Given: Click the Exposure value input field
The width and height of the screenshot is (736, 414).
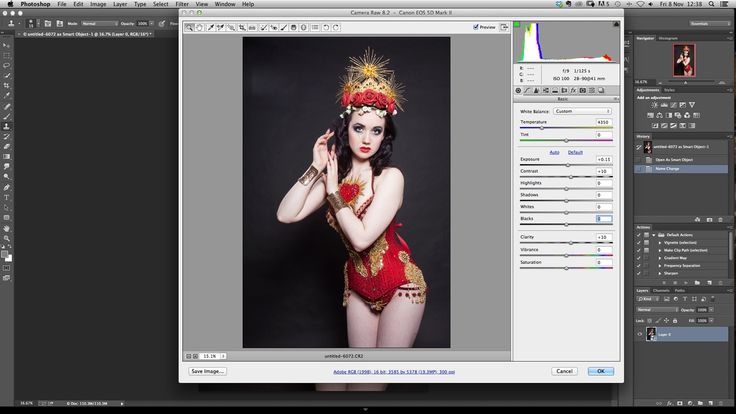Looking at the screenshot, I should point(604,159).
